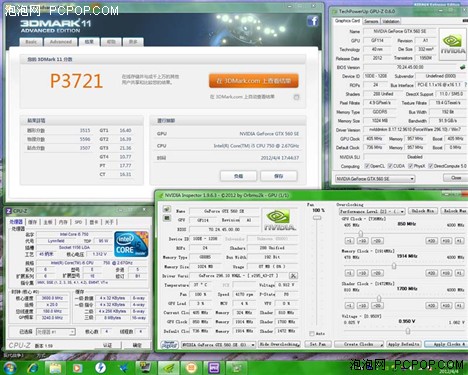Viewport: 468px width, 375px height.
Task: Click the Name field in GPU-Z
Action: (x=399, y=31)
